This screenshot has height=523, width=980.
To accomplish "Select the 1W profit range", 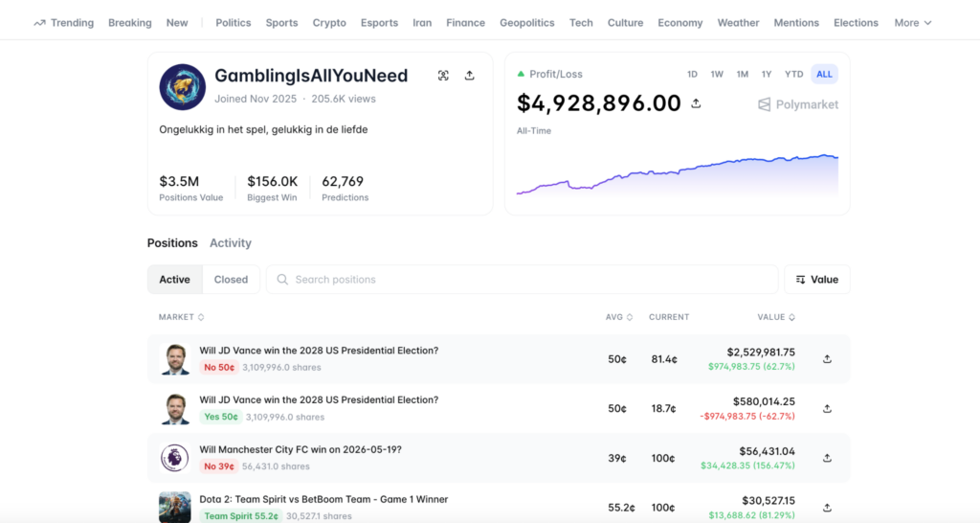I will (x=717, y=74).
